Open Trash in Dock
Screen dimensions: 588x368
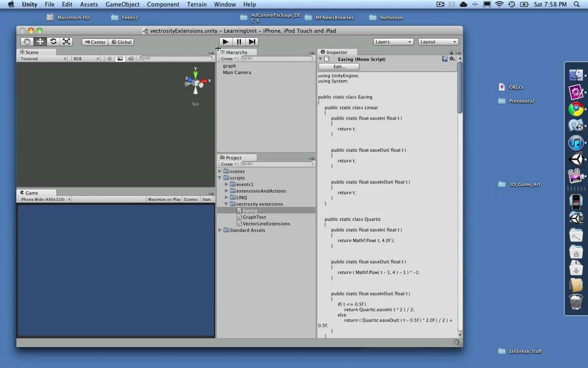coord(576,302)
